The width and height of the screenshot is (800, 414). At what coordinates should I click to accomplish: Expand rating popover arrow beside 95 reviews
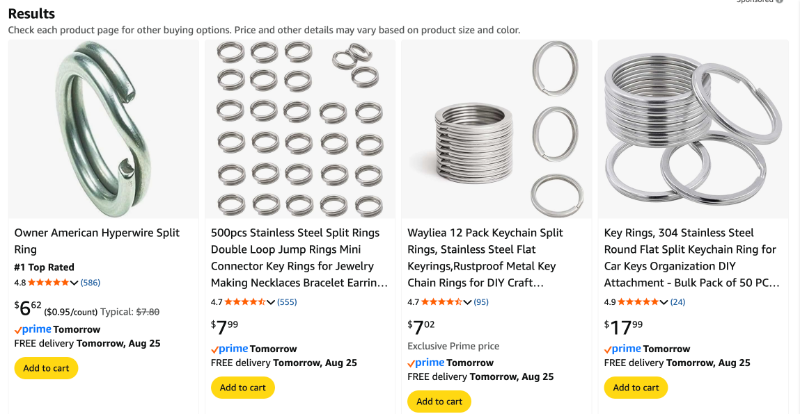469,302
